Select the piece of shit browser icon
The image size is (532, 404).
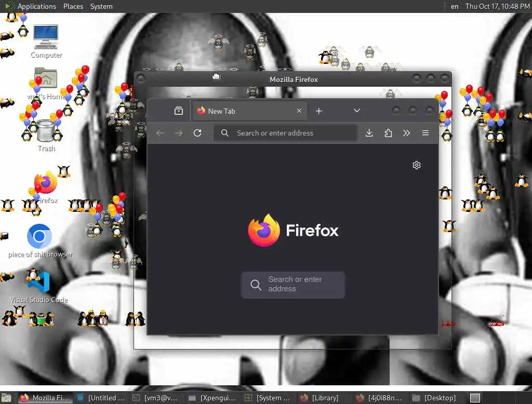pos(39,241)
